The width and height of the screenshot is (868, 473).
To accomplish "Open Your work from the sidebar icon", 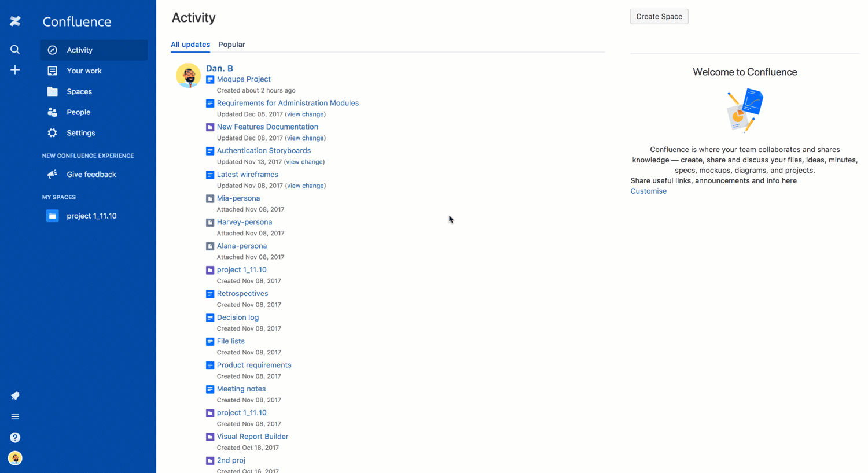I will click(52, 71).
